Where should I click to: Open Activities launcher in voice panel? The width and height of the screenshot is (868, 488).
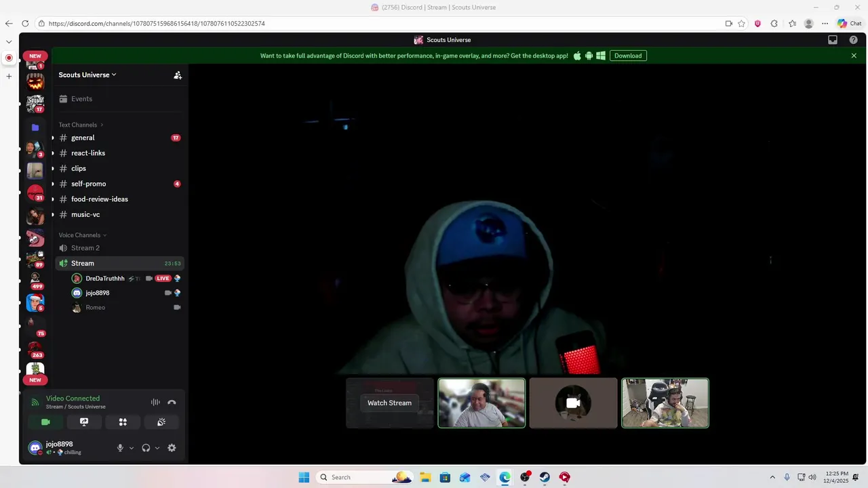click(x=123, y=422)
